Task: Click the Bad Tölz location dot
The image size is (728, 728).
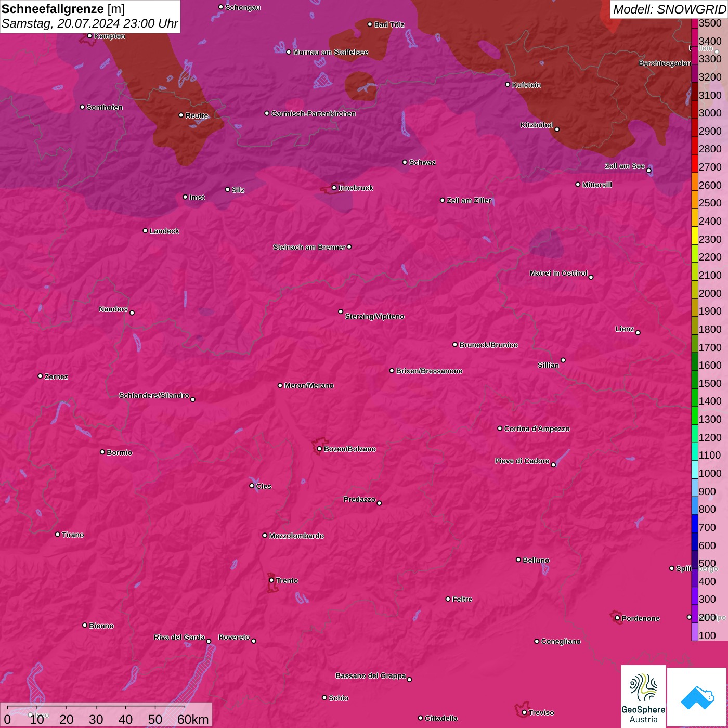Action: [370, 24]
